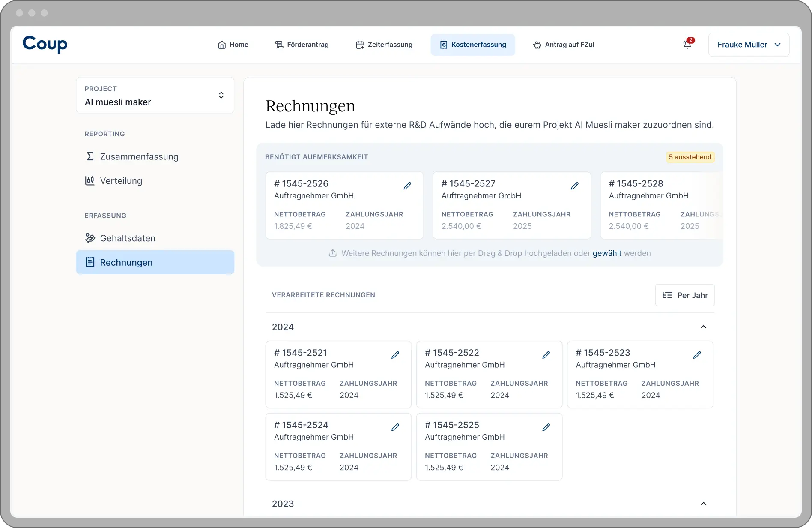Open notifications via bell icon
Image resolution: width=812 pixels, height=528 pixels.
[x=687, y=44]
